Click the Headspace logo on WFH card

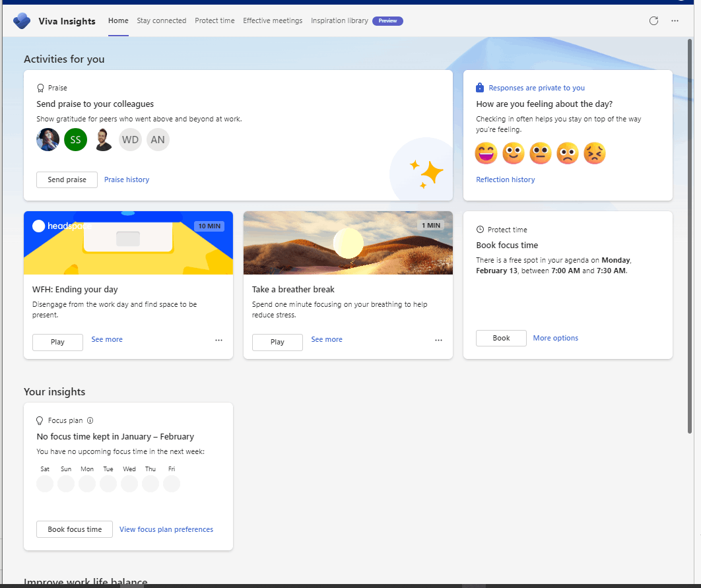tap(61, 226)
